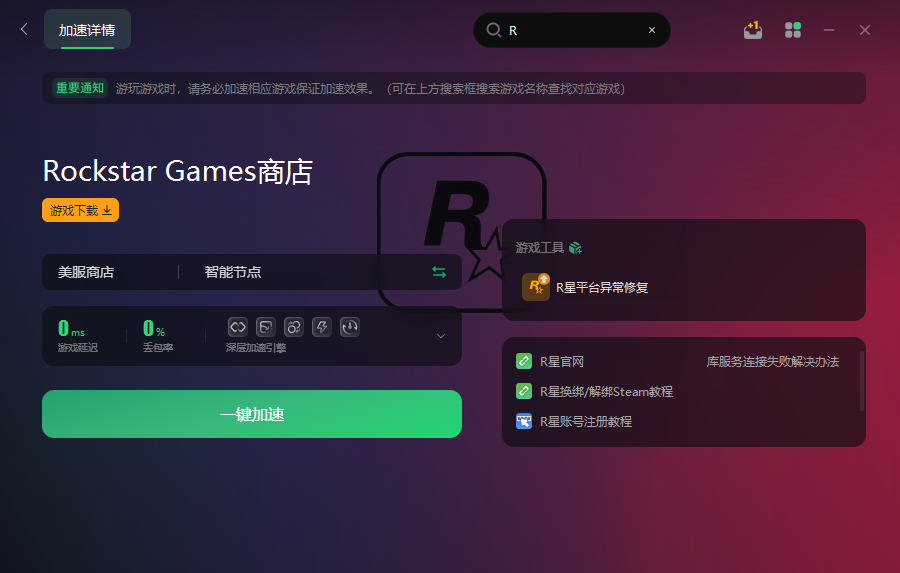Screen dimensions: 900x573
Task: Click the link chain engine icon
Action: (x=238, y=327)
